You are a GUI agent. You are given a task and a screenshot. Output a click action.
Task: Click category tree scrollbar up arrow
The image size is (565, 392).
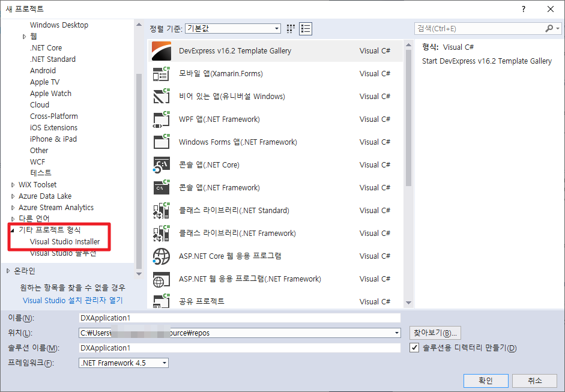(139, 25)
